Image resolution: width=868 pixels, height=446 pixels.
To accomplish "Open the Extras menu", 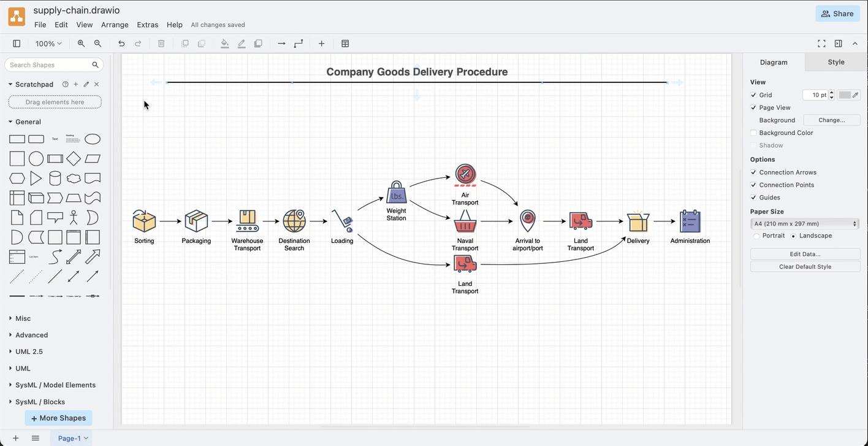I will [x=147, y=25].
